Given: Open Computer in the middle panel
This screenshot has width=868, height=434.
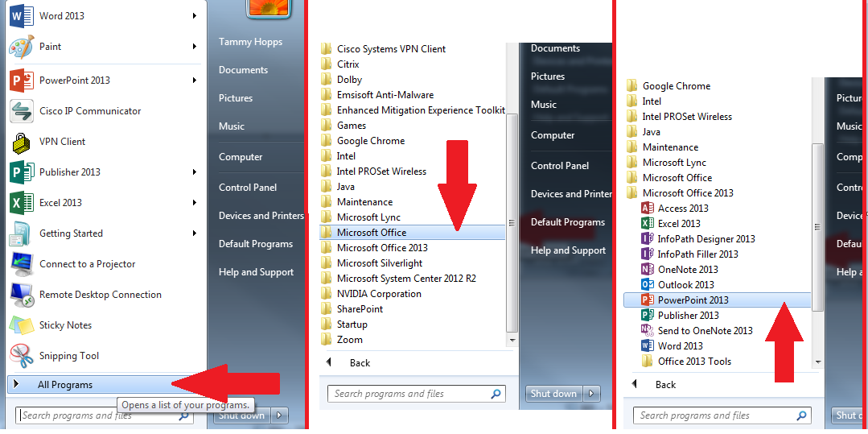Looking at the screenshot, I should pyautogui.click(x=553, y=136).
